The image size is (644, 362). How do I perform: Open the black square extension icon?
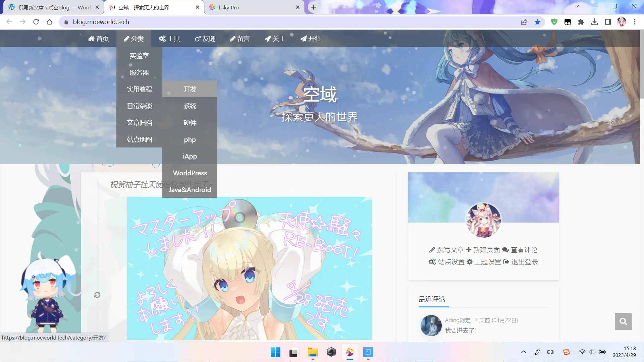(x=568, y=22)
